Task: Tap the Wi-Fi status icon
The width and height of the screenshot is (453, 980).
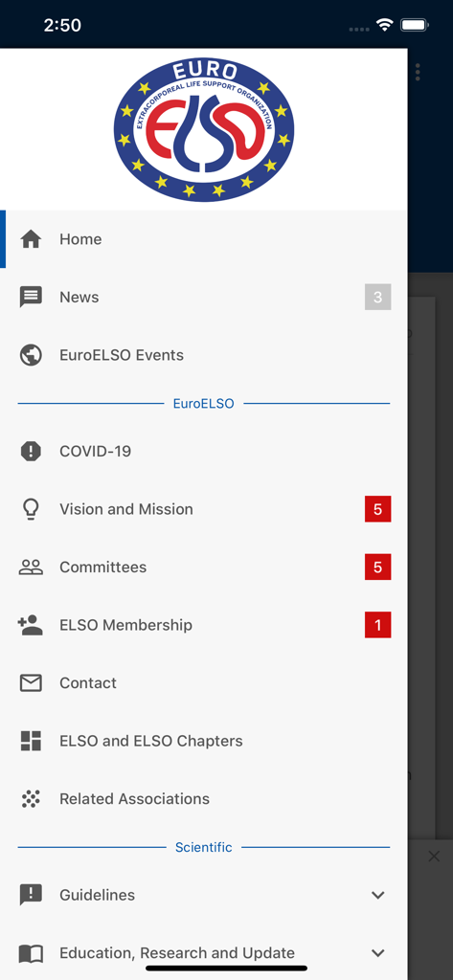Action: (383, 26)
